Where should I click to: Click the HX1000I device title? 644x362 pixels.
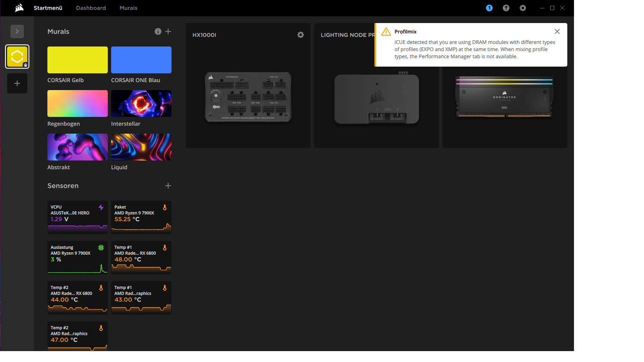pos(205,35)
